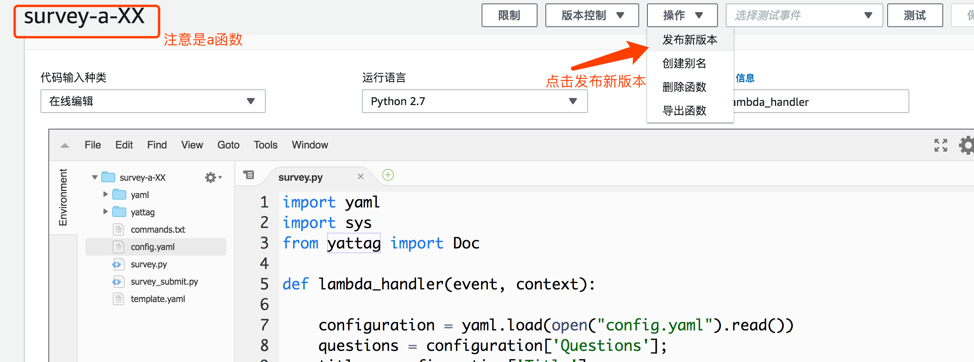
Task: Open the 代码输入种类 在线编辑 dropdown
Action: 153,101
